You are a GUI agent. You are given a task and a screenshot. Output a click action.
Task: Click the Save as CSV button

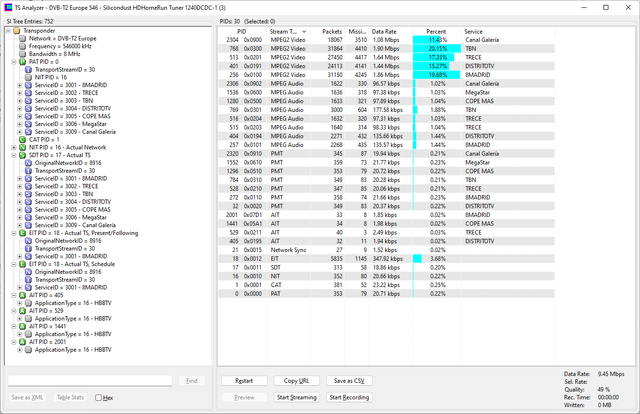(x=349, y=381)
